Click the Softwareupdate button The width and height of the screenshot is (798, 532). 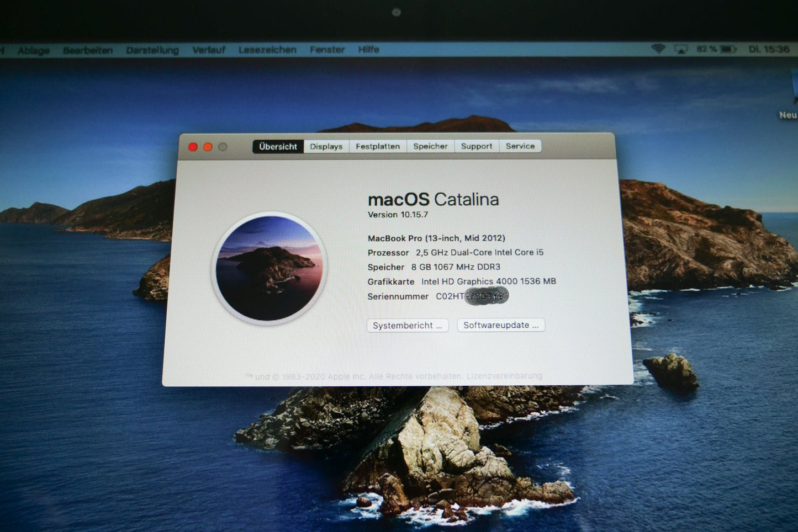tap(501, 325)
